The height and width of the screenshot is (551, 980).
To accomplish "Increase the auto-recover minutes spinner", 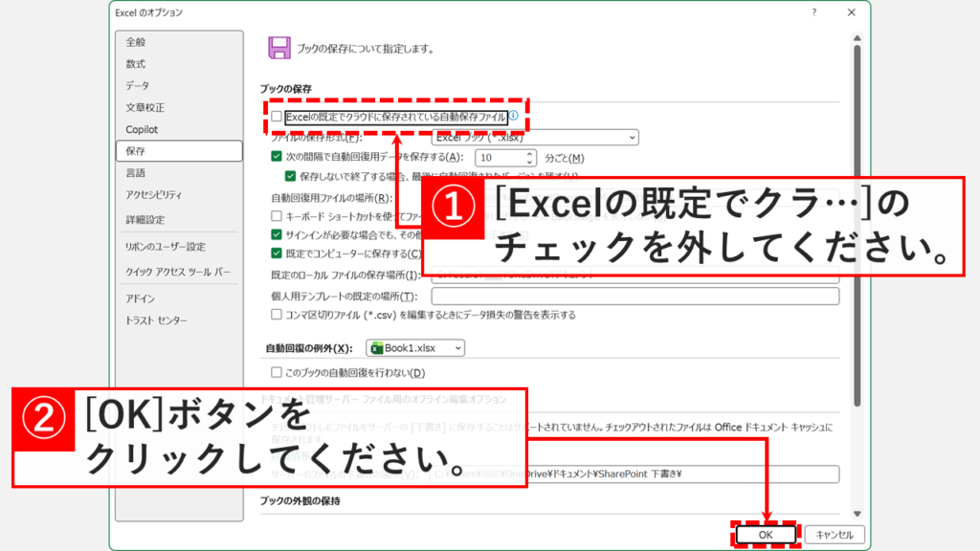I will pos(529,154).
